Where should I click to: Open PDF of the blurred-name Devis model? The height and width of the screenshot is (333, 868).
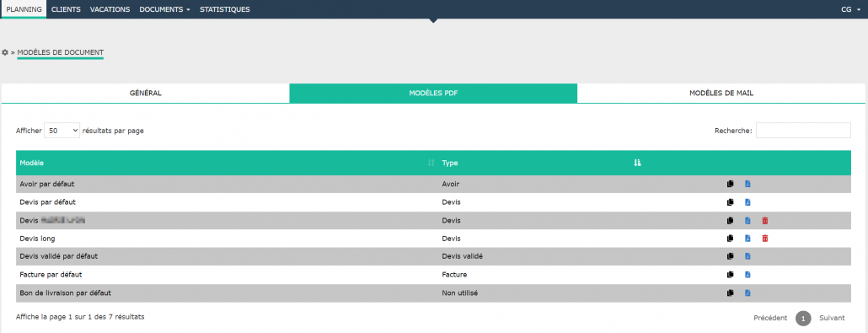tap(747, 221)
